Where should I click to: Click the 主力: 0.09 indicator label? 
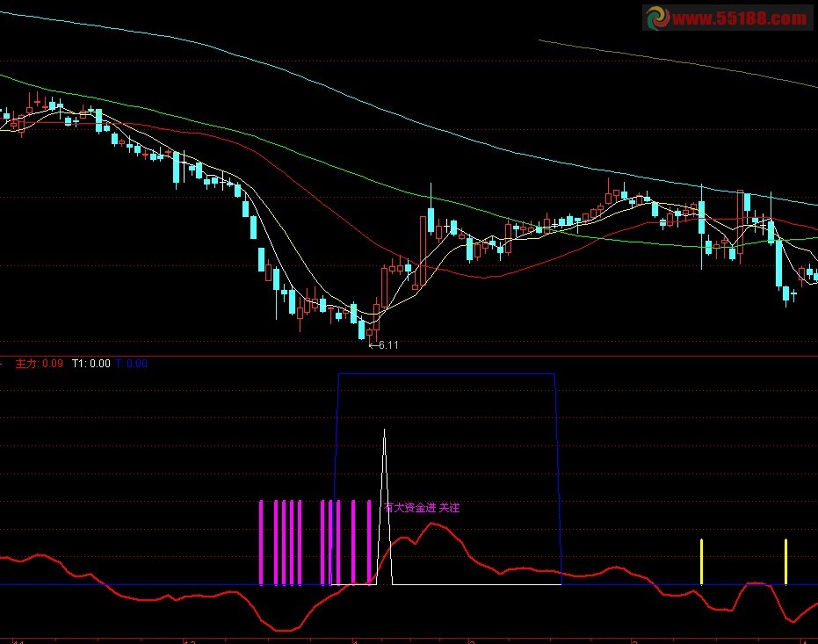40,364
